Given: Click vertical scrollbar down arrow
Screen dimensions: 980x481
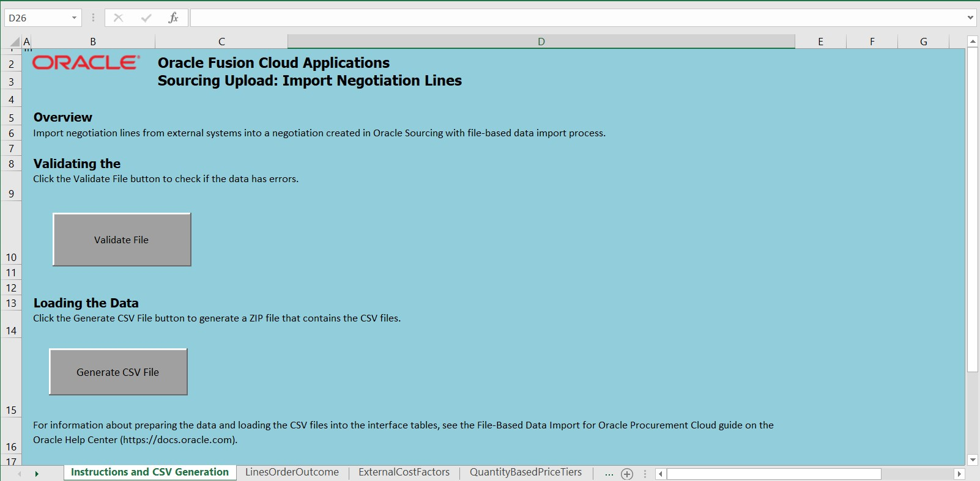Looking at the screenshot, I should point(973,460).
